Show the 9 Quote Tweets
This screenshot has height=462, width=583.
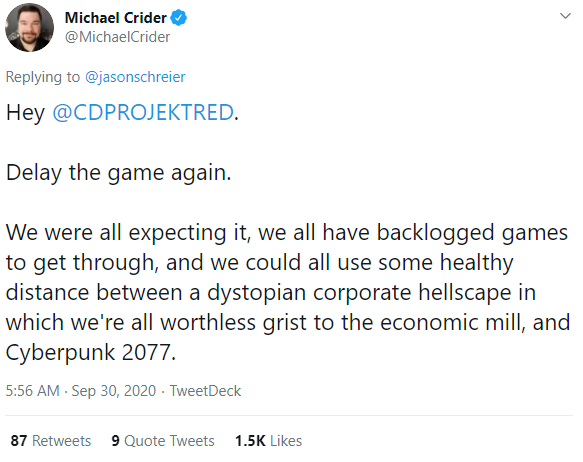pyautogui.click(x=163, y=440)
